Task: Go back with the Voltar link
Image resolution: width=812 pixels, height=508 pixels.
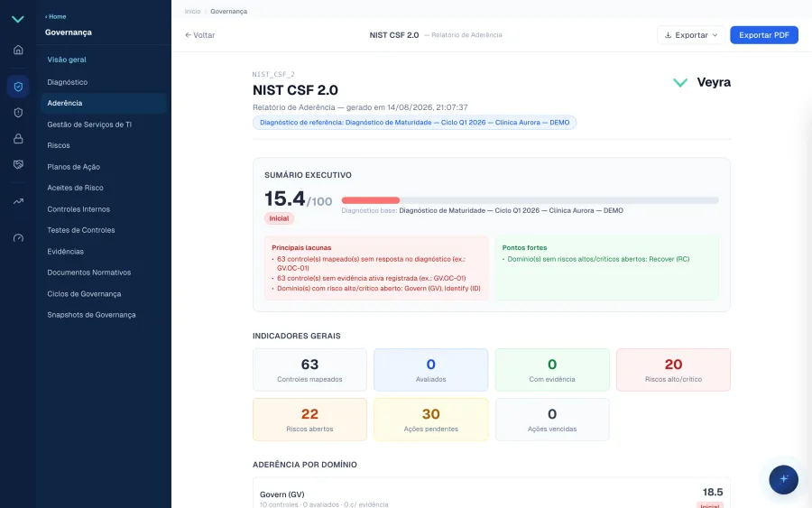Action: click(x=200, y=35)
